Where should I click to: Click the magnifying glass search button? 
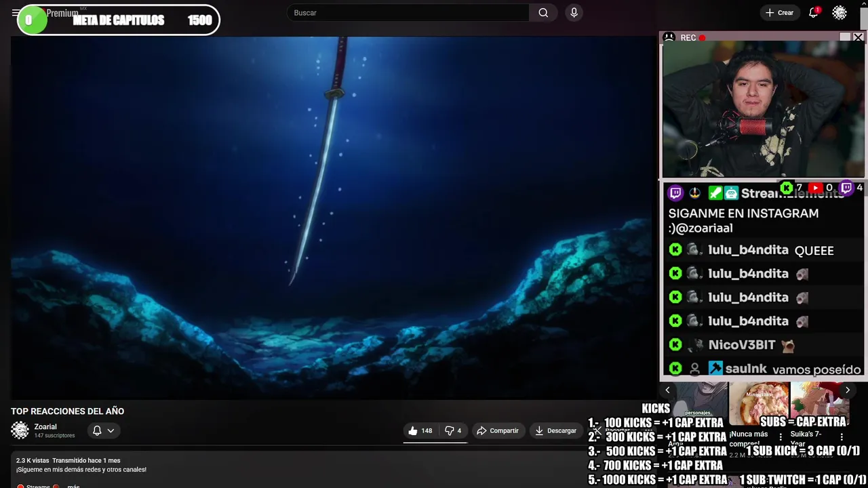click(x=543, y=13)
